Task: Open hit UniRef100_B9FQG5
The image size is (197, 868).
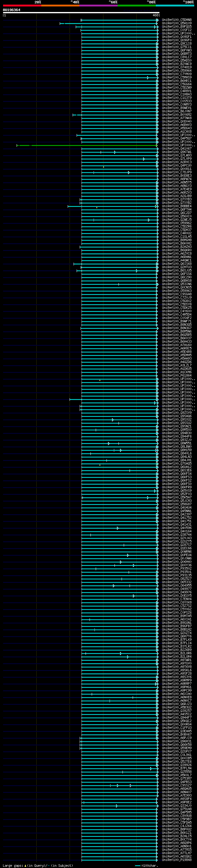Action: pos(177,26)
